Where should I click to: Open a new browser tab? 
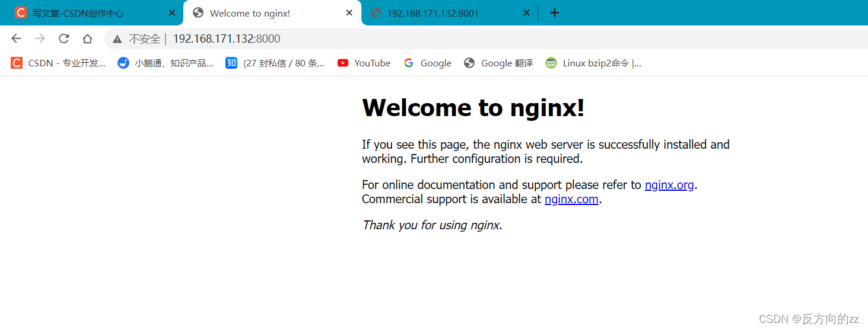pyautogui.click(x=554, y=12)
